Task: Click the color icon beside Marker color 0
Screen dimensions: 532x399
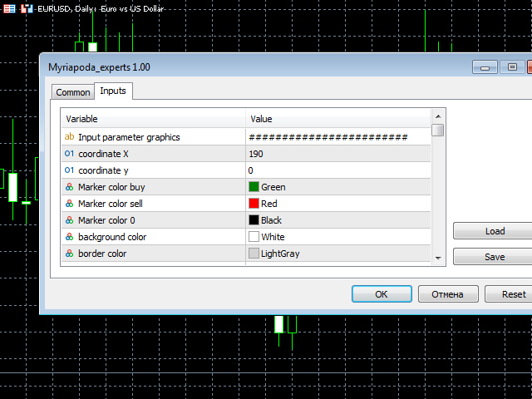Action: click(x=69, y=220)
